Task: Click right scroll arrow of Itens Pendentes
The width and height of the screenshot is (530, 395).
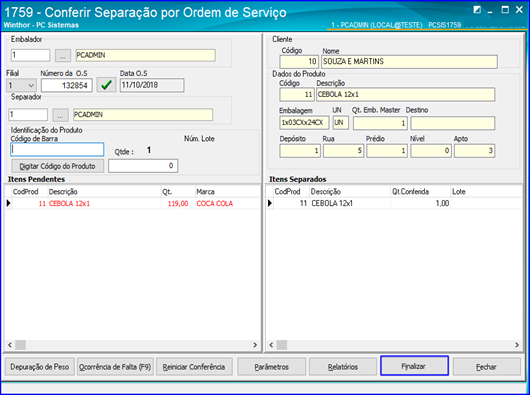Action: (x=255, y=345)
